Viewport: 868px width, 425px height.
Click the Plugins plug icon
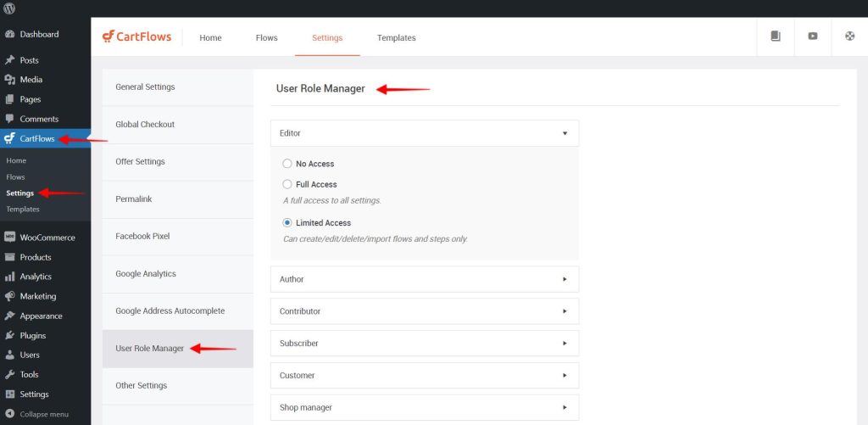tap(9, 335)
